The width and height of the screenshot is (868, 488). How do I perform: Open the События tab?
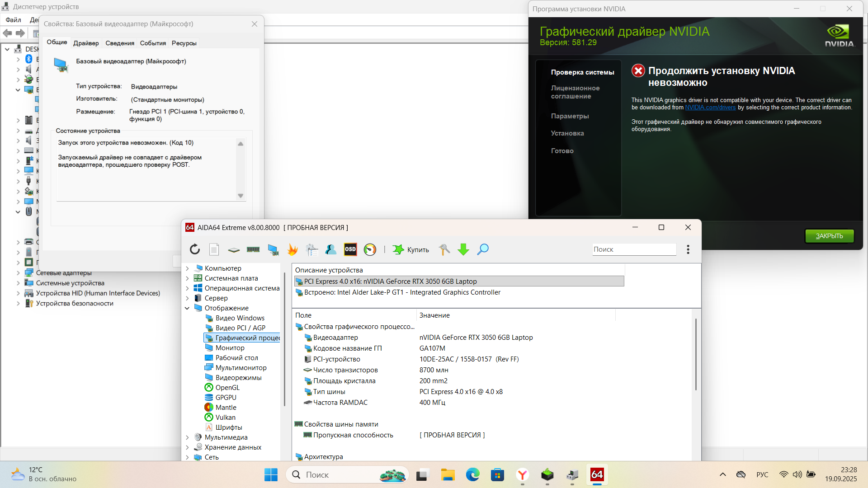click(153, 43)
